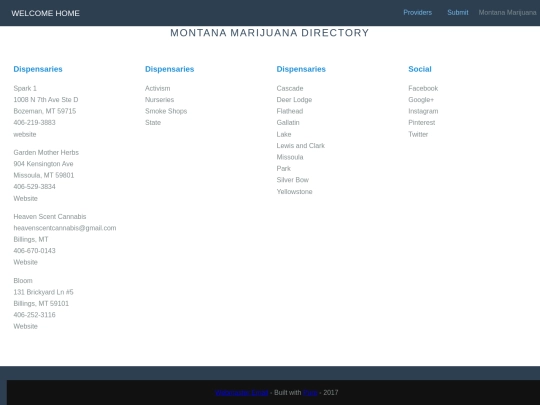
Task: Open the Activism category
Action: pos(157,88)
